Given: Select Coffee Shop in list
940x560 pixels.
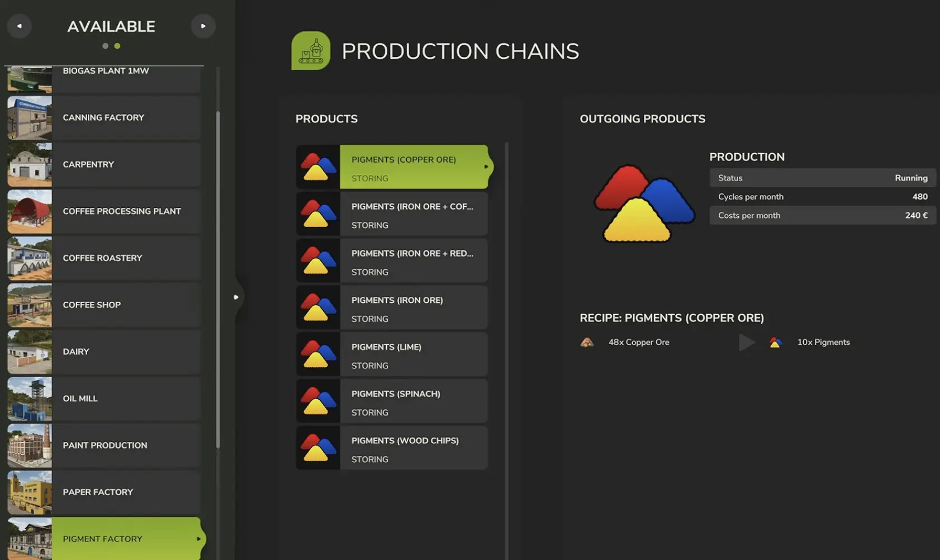Looking at the screenshot, I should (x=104, y=305).
